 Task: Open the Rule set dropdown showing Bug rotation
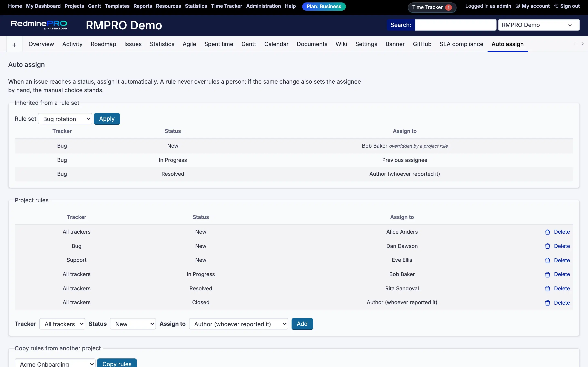click(65, 119)
